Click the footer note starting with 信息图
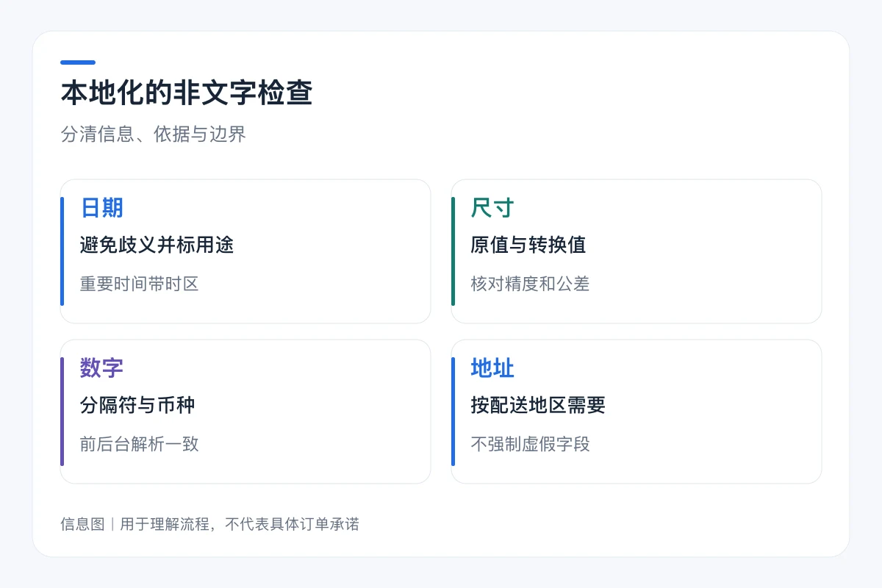This screenshot has height=588, width=882. tap(209, 524)
